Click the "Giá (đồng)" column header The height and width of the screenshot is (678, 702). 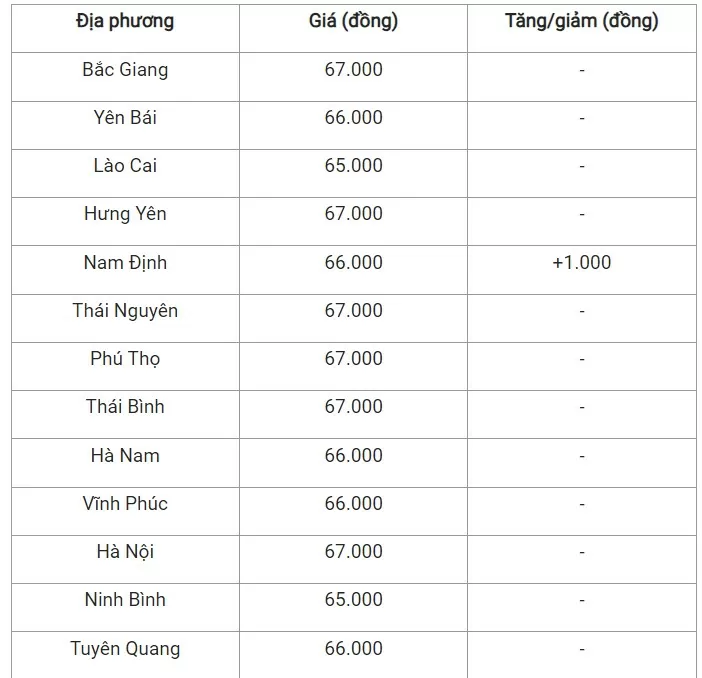[x=353, y=21]
